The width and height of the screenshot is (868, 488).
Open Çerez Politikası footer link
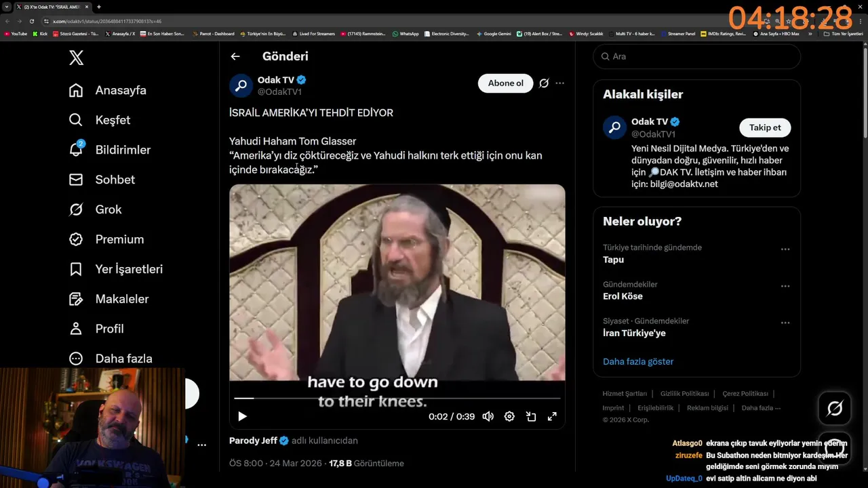pos(745,394)
